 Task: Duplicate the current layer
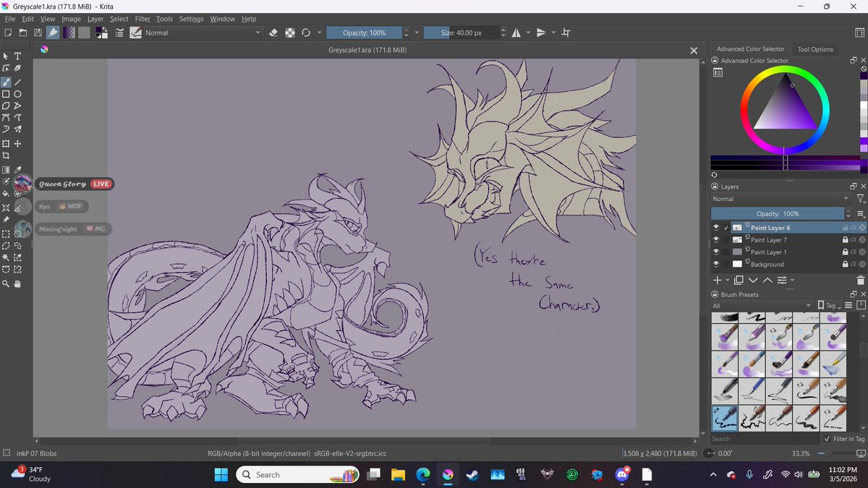click(x=739, y=280)
